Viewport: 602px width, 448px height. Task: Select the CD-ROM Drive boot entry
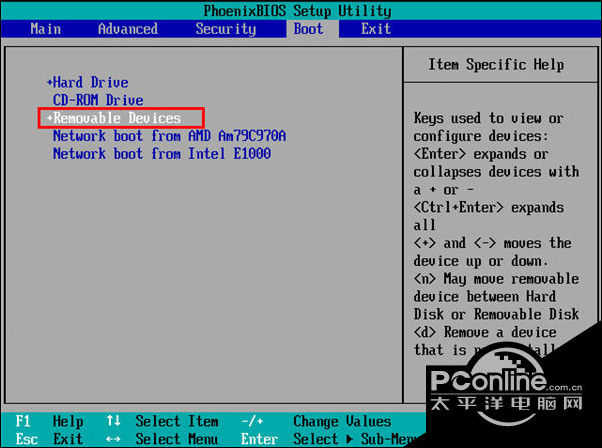point(98,100)
